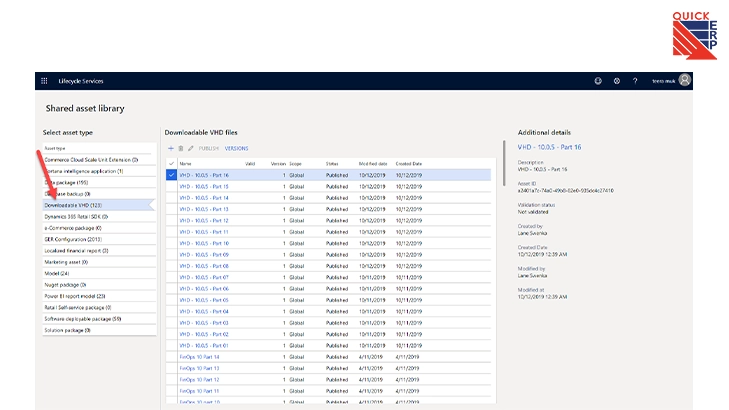Open VHD - 10.0.5 - Part 16 title in Additional details
The height and width of the screenshot is (410, 729).
click(550, 147)
